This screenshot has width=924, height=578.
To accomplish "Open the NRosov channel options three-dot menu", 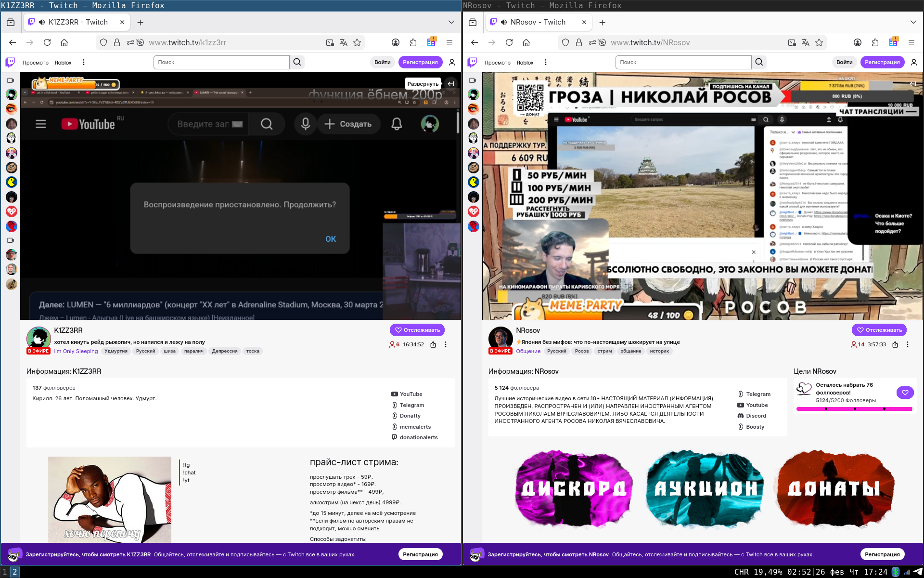I will [908, 344].
